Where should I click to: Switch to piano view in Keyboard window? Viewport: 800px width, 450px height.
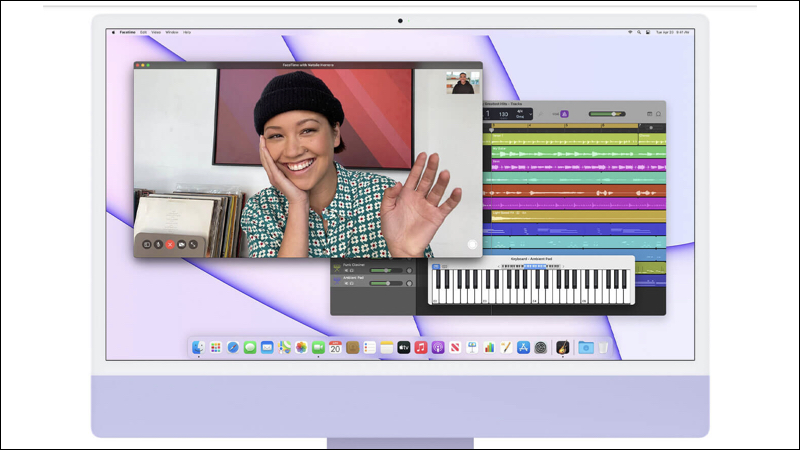[436, 266]
